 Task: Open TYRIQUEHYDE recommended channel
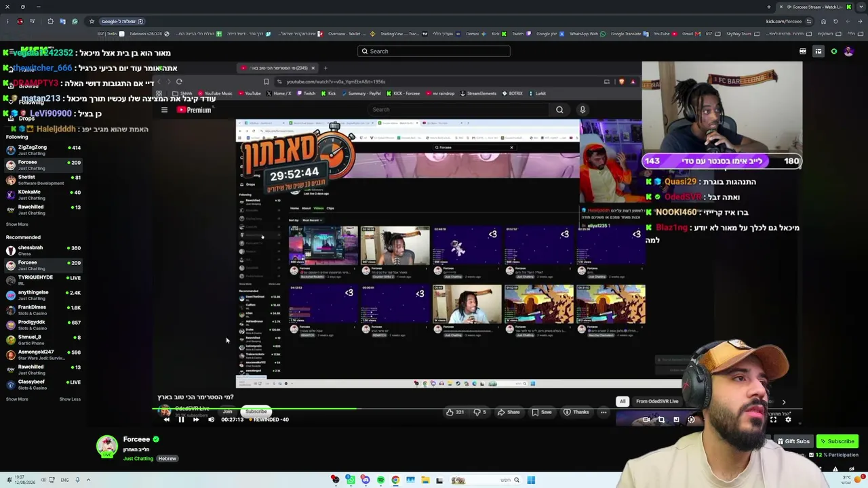(43, 280)
